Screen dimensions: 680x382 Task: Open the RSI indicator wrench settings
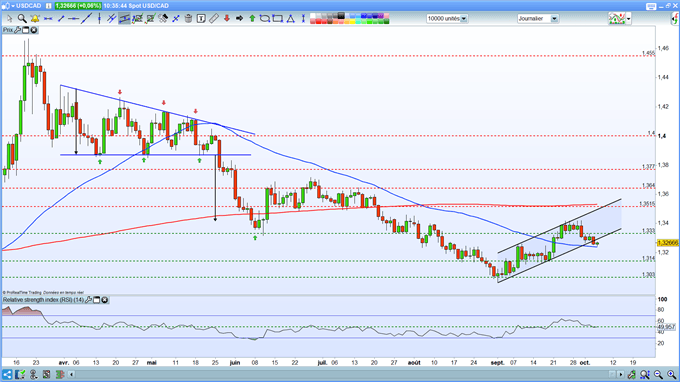(x=88, y=300)
